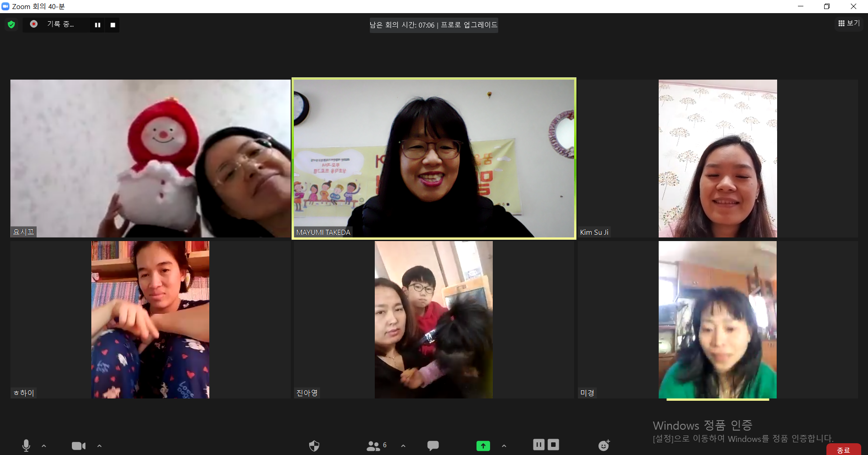Select MAYUMI TAKEDA's video tile
Screen dimensions: 868x455
[434, 158]
